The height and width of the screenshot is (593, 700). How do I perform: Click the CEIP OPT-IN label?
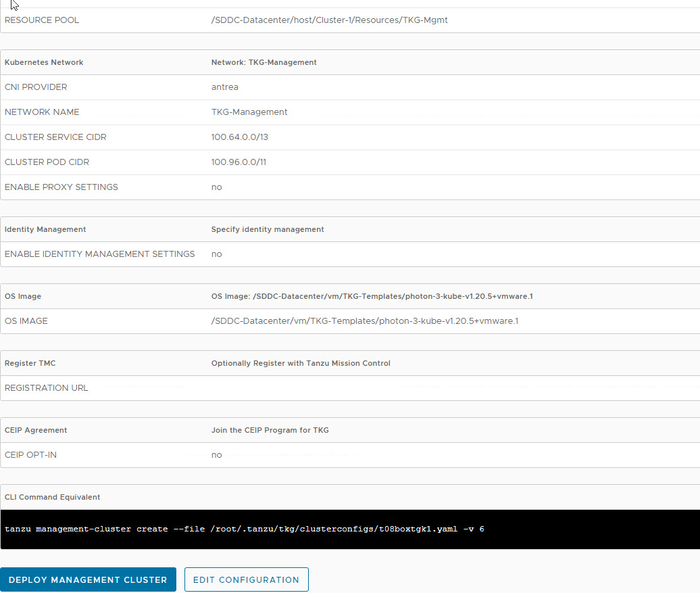pos(30,455)
